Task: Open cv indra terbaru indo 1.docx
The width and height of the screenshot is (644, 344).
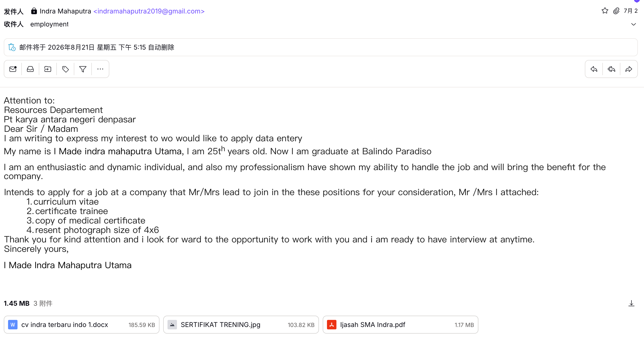Action: click(x=81, y=325)
